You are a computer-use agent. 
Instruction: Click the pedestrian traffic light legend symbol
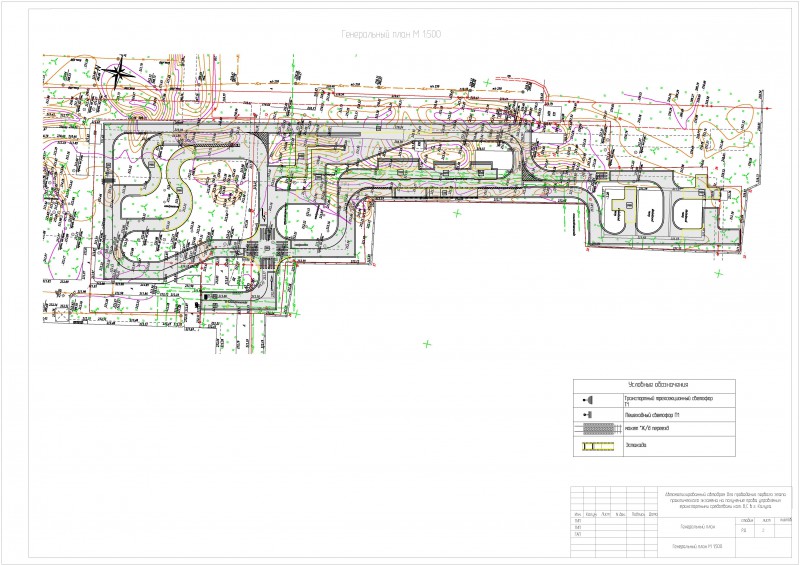click(x=588, y=415)
